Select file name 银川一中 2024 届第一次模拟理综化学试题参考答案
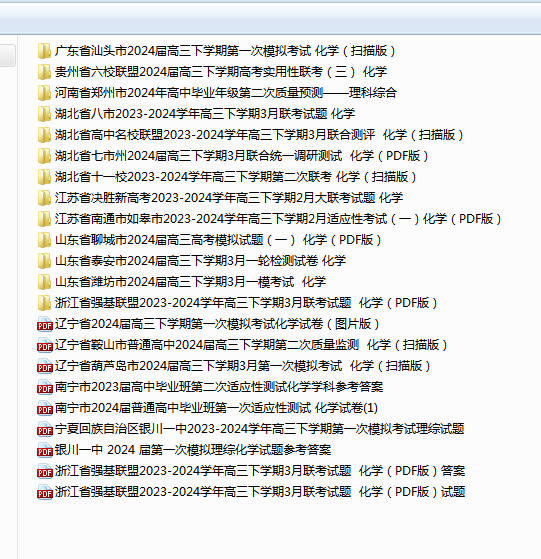The height and width of the screenshot is (559, 541). click(x=193, y=450)
